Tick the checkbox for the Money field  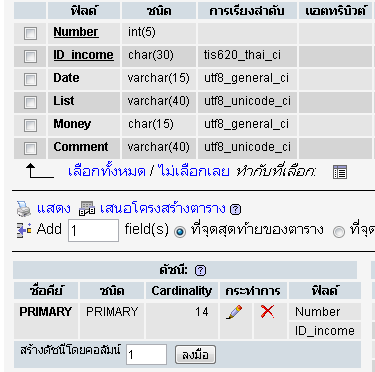(30, 125)
